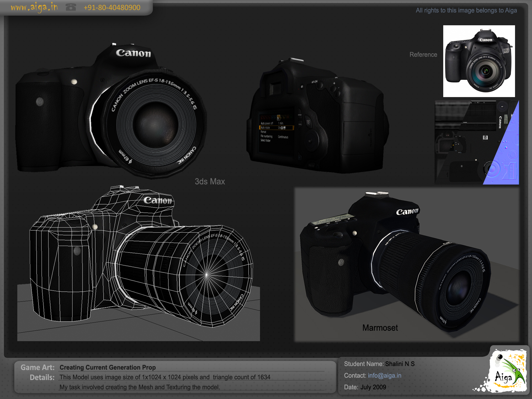Click the info@aiga.in email link
This screenshot has width=532, height=399.
point(384,375)
